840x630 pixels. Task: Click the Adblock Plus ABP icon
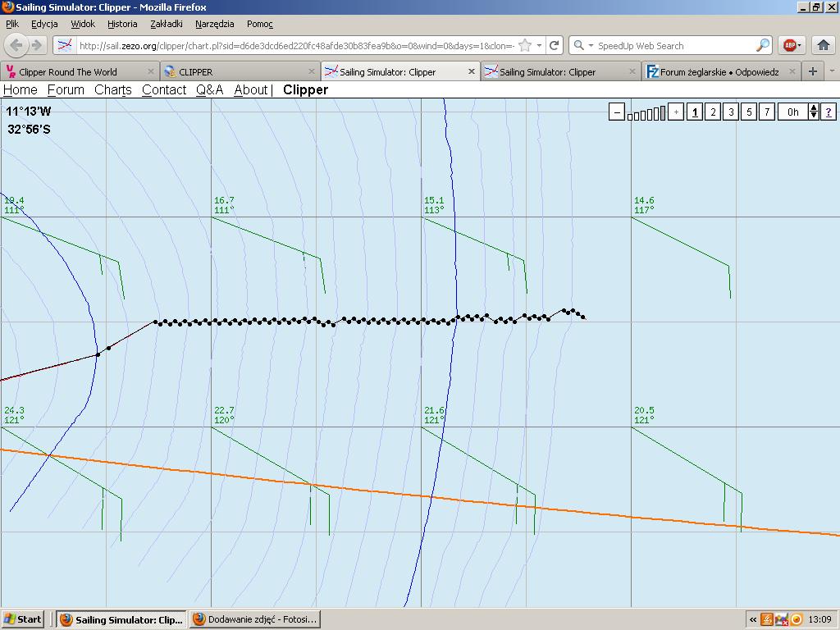click(791, 46)
